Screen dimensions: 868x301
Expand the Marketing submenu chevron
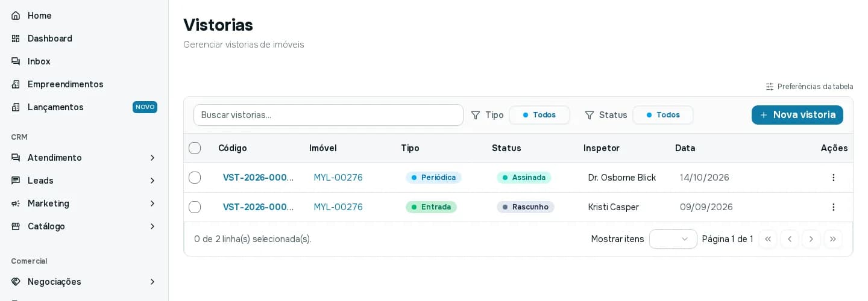coord(153,203)
